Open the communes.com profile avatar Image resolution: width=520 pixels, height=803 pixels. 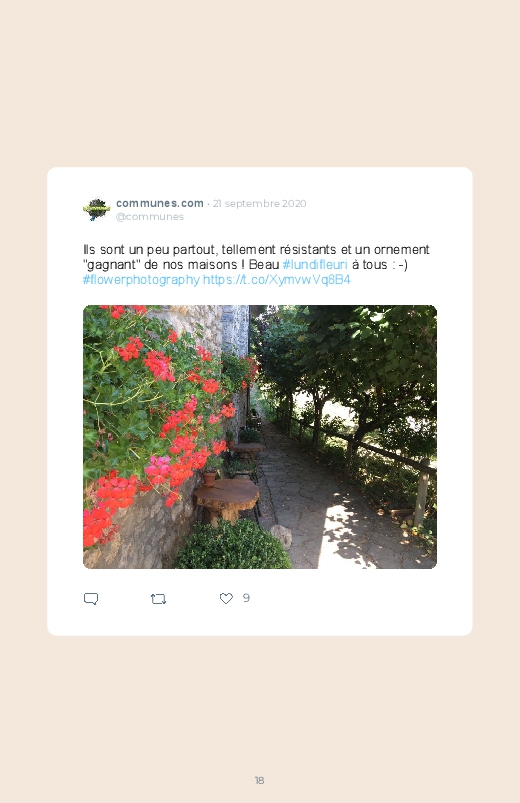[x=96, y=209]
